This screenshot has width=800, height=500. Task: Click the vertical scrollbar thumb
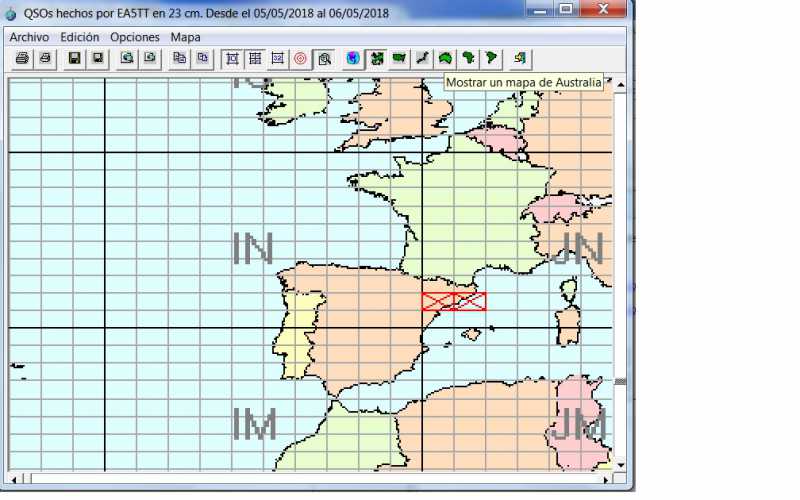tap(620, 382)
